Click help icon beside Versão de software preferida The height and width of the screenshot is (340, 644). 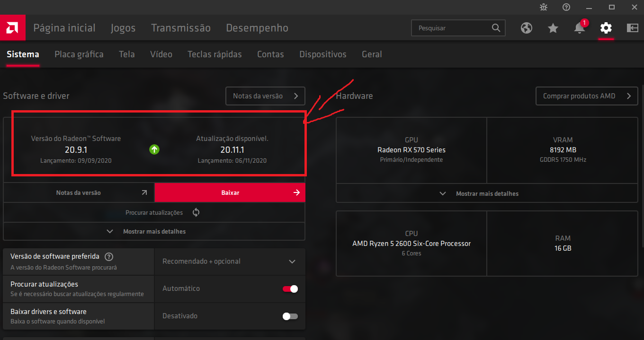tap(109, 257)
